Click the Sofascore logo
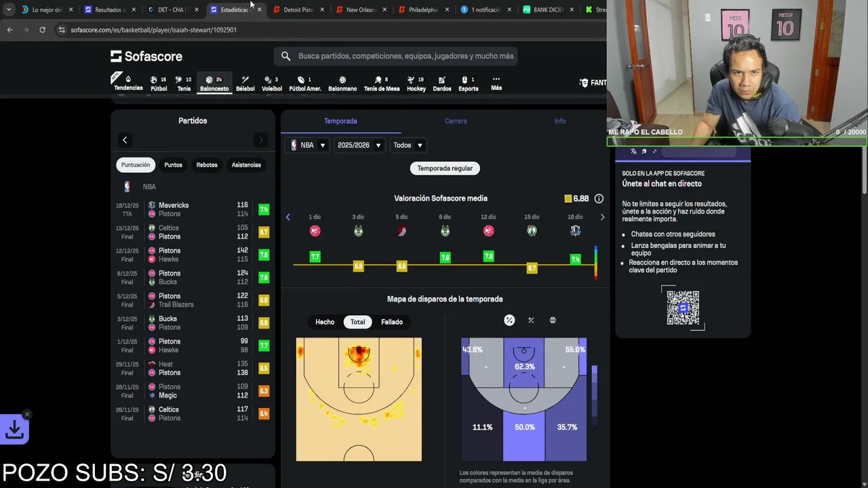This screenshot has height=488, width=868. point(146,56)
